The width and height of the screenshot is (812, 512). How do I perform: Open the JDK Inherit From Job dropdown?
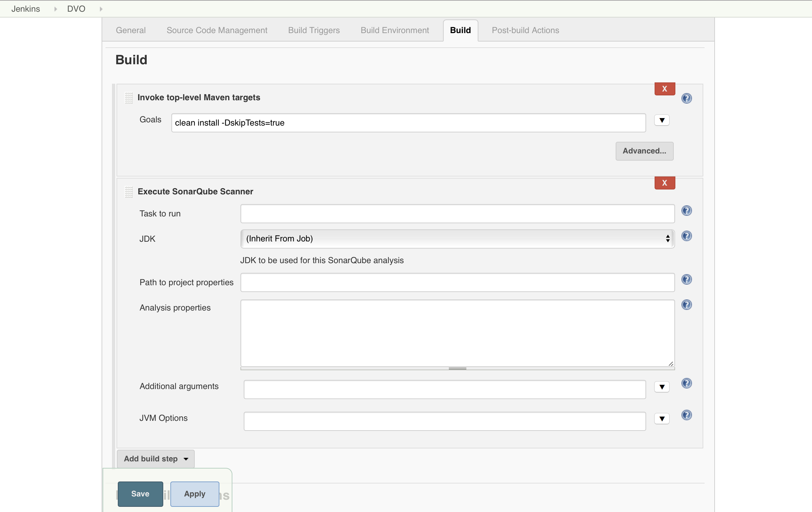(457, 238)
